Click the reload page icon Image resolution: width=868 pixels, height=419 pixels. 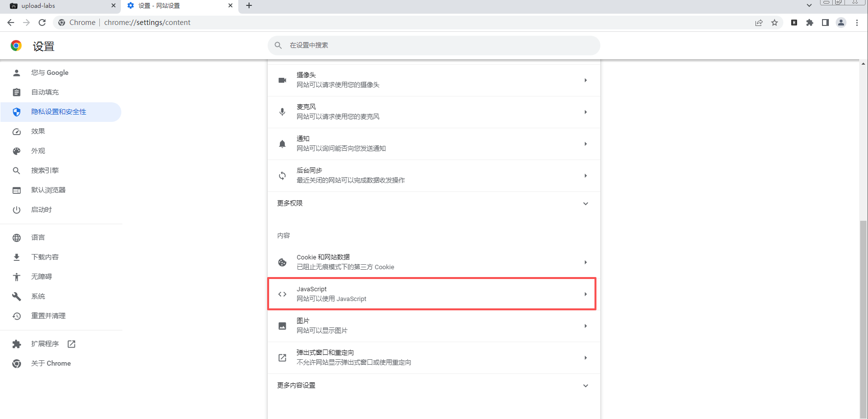point(42,23)
